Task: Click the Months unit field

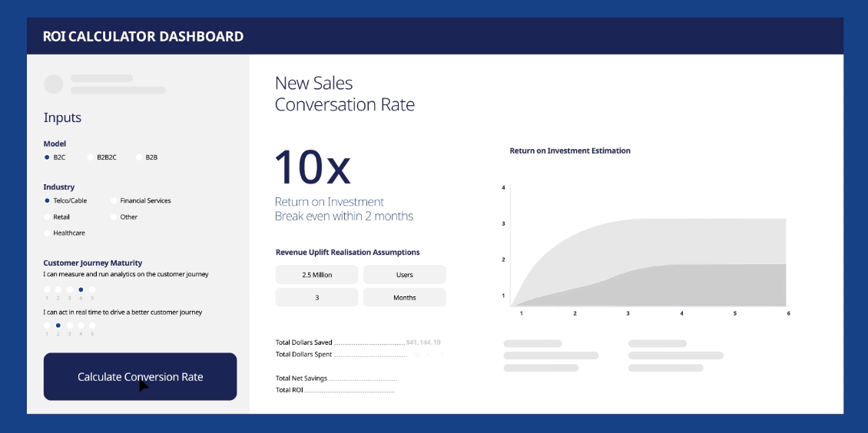Action: [x=404, y=298]
